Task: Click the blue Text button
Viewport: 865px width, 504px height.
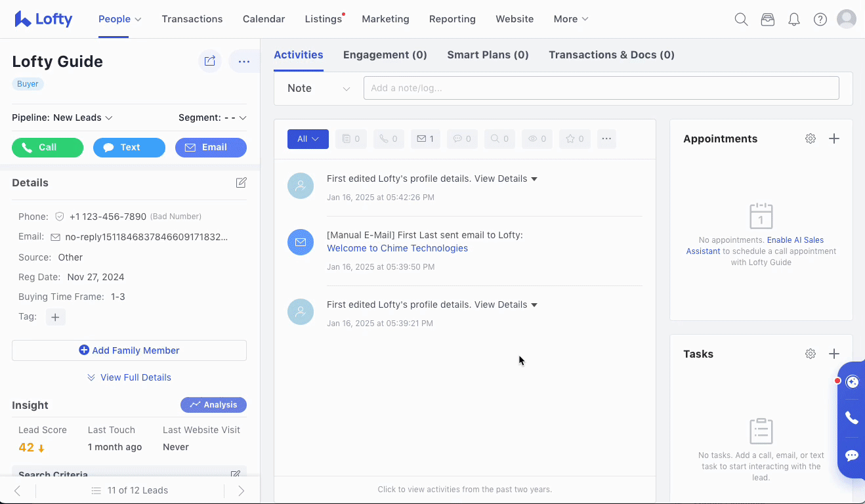Action: (x=129, y=148)
